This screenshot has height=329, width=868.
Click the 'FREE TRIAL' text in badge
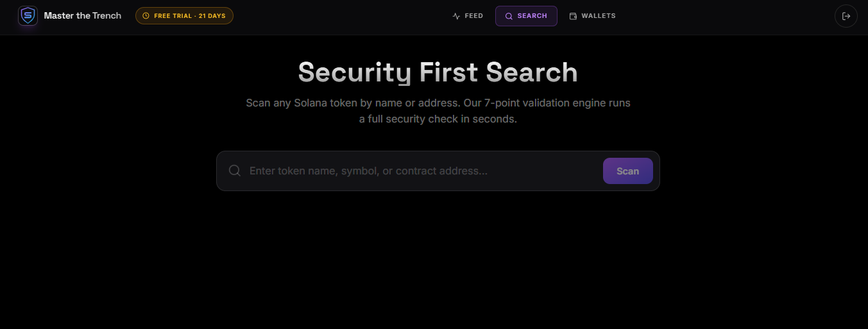click(x=173, y=16)
